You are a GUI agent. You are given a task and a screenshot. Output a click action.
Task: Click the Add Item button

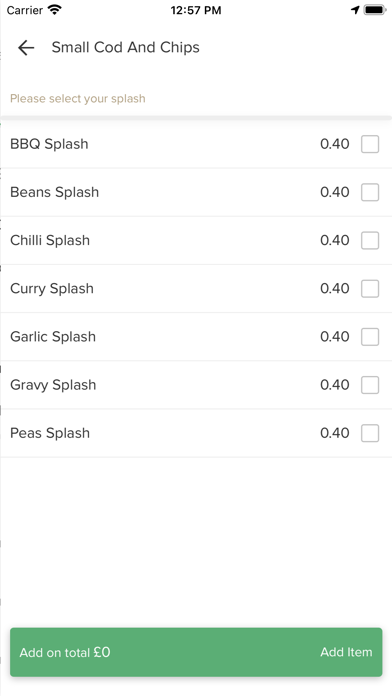click(x=346, y=652)
